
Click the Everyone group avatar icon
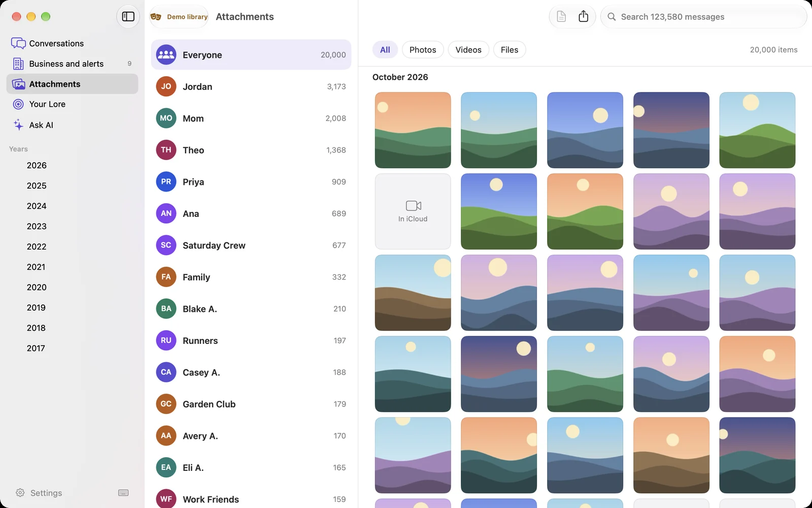[x=166, y=55]
